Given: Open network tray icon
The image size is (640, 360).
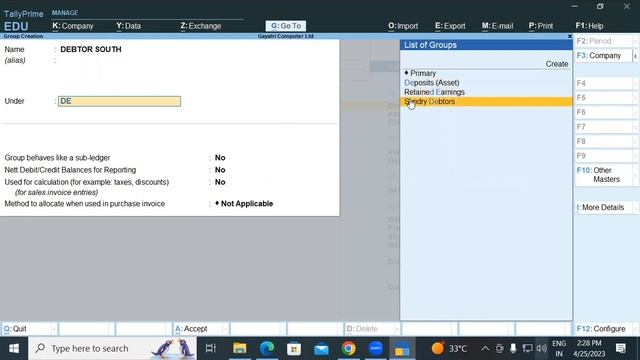Looking at the screenshot, I should [x=527, y=348].
